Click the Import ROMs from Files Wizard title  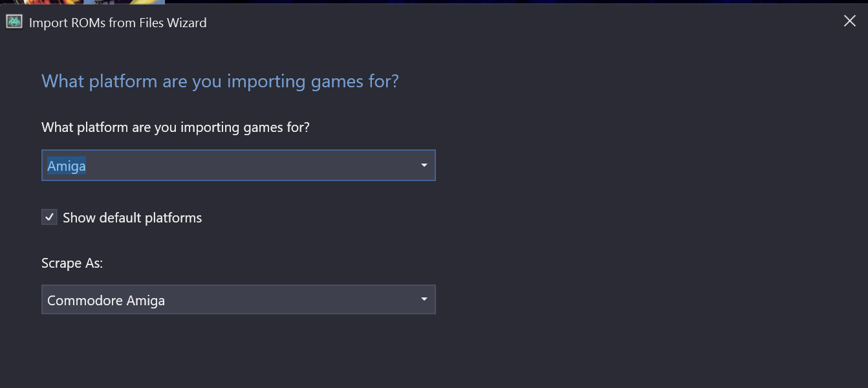[118, 23]
